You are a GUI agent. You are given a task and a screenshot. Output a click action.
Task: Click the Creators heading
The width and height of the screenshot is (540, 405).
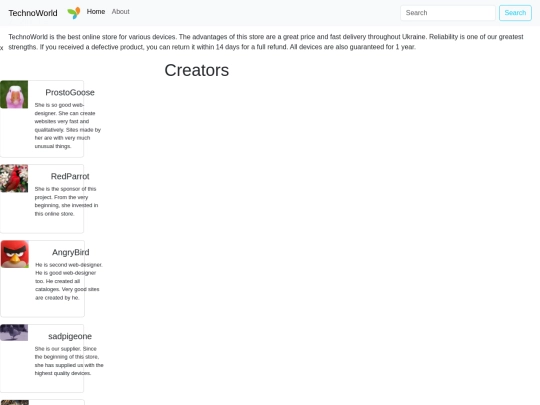point(197,70)
